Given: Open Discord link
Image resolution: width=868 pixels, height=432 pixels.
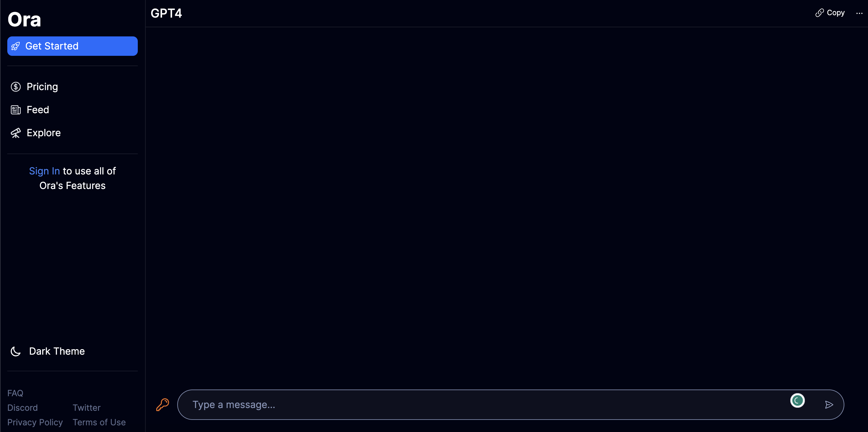Looking at the screenshot, I should pyautogui.click(x=22, y=407).
